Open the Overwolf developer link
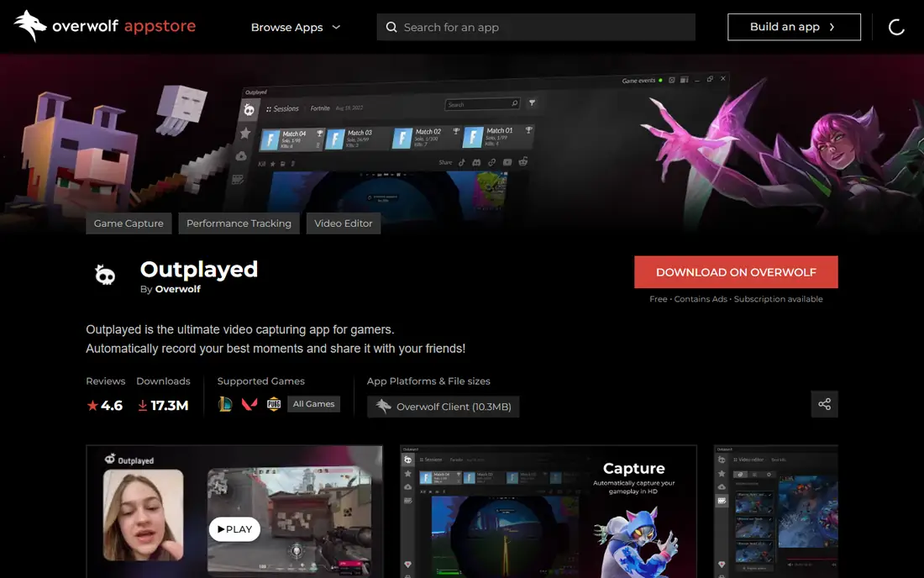 tap(177, 289)
